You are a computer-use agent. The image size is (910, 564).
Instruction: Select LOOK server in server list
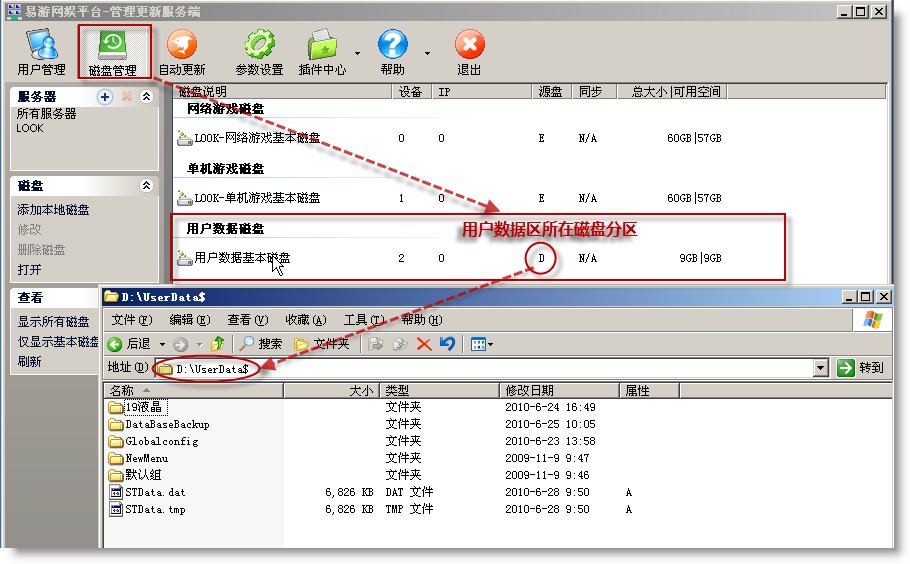coord(30,128)
